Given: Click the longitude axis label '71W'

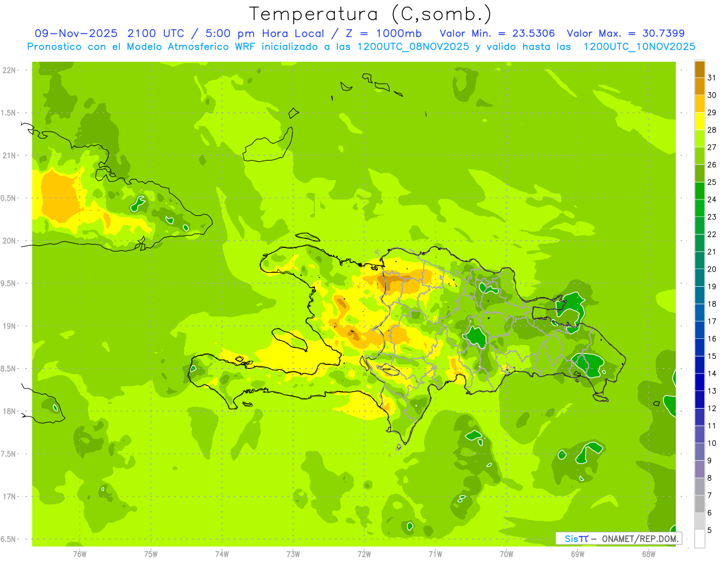Looking at the screenshot, I should (435, 554).
